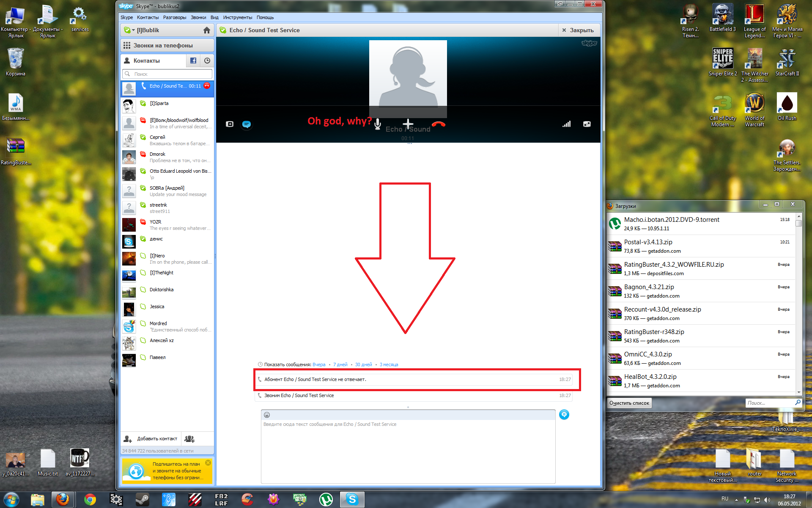
Task: Select contact YOZR
Action: click(167, 224)
